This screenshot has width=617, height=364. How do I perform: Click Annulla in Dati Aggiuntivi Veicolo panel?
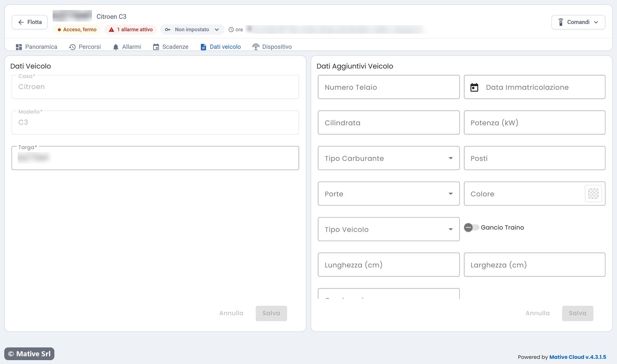coord(538,313)
